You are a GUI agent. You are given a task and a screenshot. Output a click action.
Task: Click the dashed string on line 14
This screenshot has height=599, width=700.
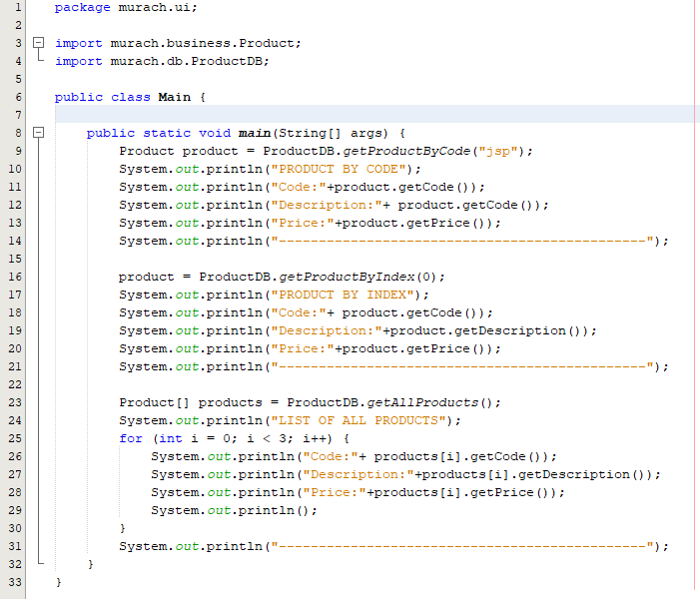[463, 241]
